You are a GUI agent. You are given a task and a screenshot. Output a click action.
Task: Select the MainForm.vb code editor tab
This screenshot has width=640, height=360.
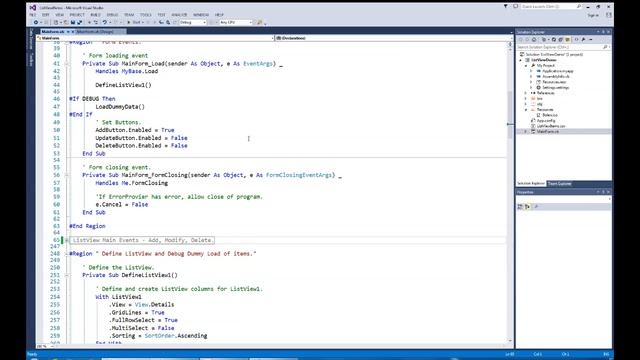click(x=53, y=32)
